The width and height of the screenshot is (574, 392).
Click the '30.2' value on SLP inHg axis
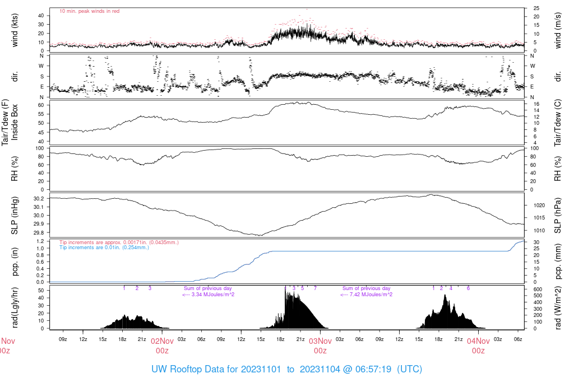coord(39,199)
